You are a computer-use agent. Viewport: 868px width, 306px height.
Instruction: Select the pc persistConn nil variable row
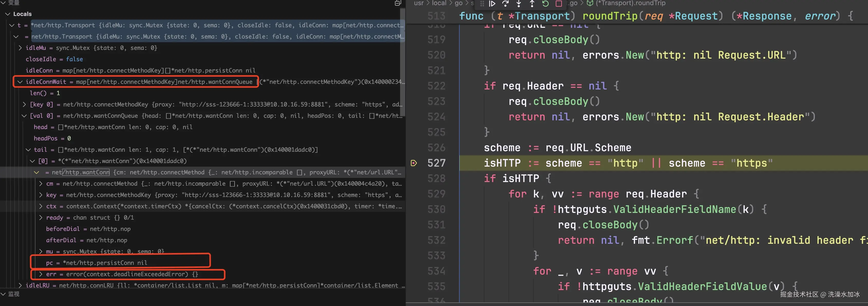click(96, 263)
